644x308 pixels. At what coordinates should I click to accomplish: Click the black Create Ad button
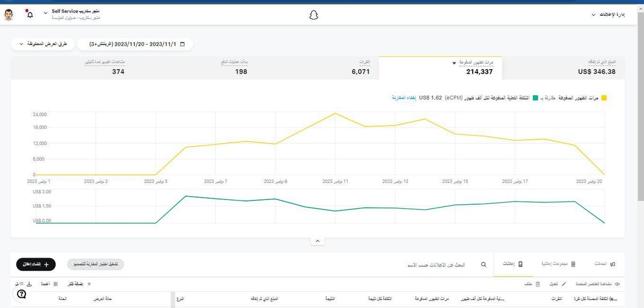click(x=36, y=264)
